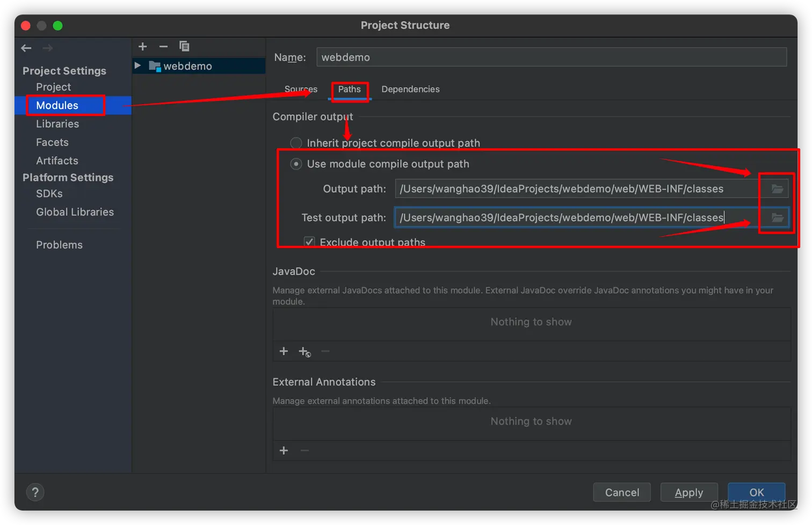
Task: Add a JavaDoc path with plus icon
Action: [x=284, y=351]
